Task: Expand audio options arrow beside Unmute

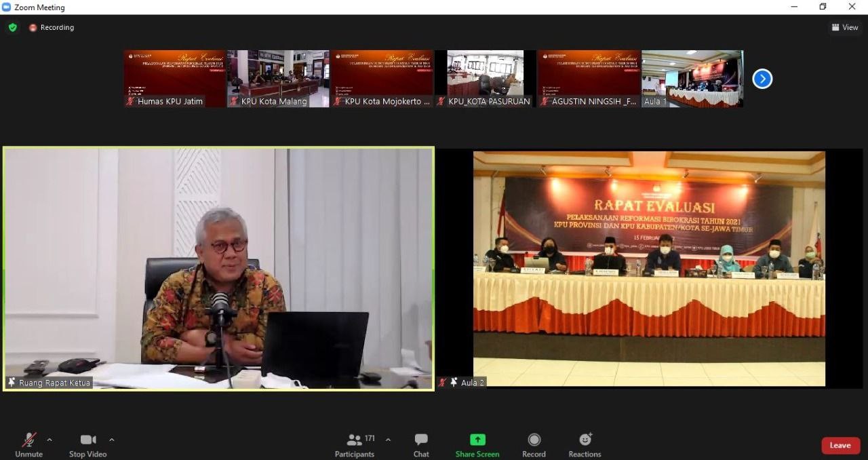Action: point(50,440)
